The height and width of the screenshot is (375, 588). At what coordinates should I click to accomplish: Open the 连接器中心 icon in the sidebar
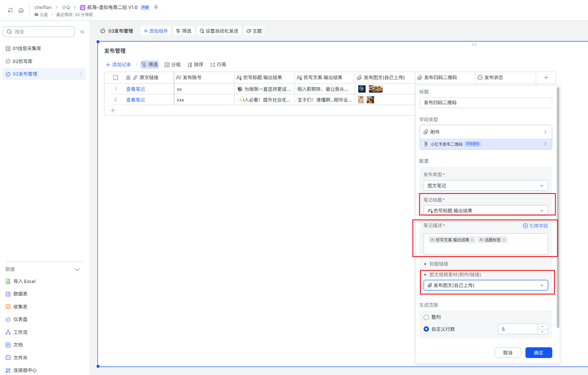[8, 370]
